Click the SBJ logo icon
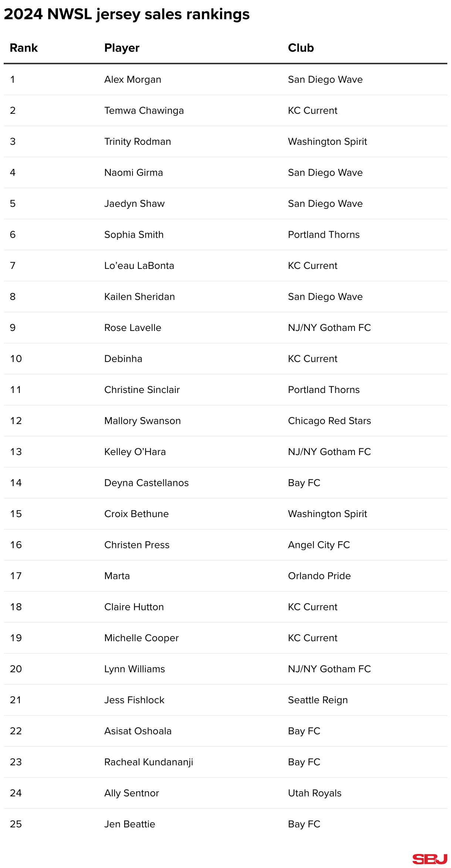Screen dimensions: 451x868 coord(430,859)
